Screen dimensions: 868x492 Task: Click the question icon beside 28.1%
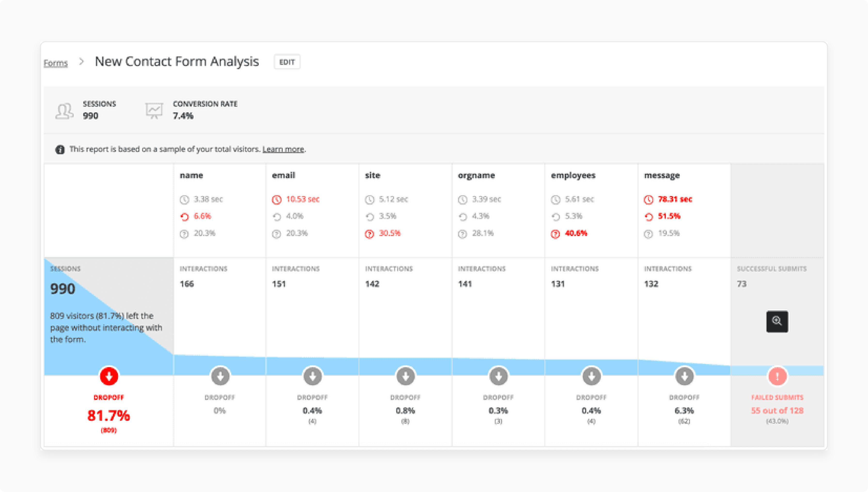[463, 234]
